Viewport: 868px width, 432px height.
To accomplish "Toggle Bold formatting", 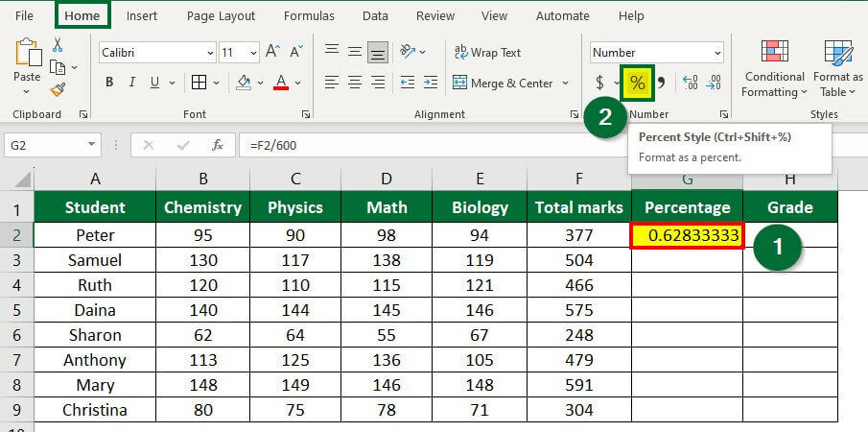I will click(109, 83).
